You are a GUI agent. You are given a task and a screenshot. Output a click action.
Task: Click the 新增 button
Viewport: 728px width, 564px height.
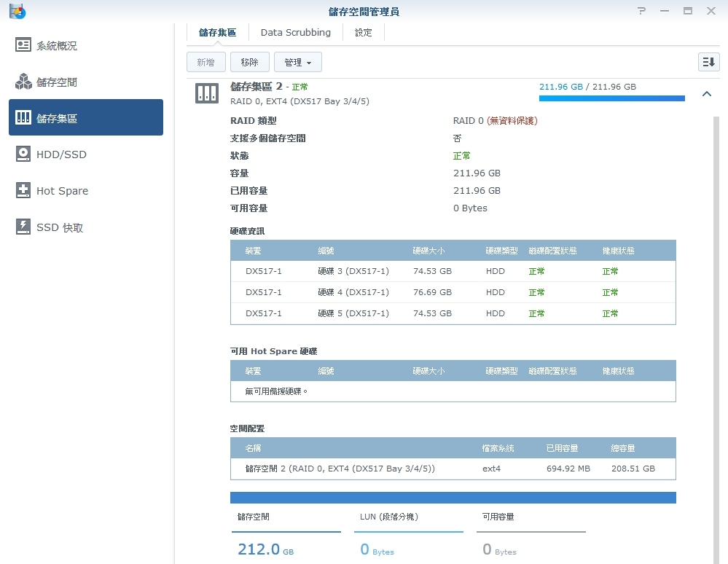206,62
